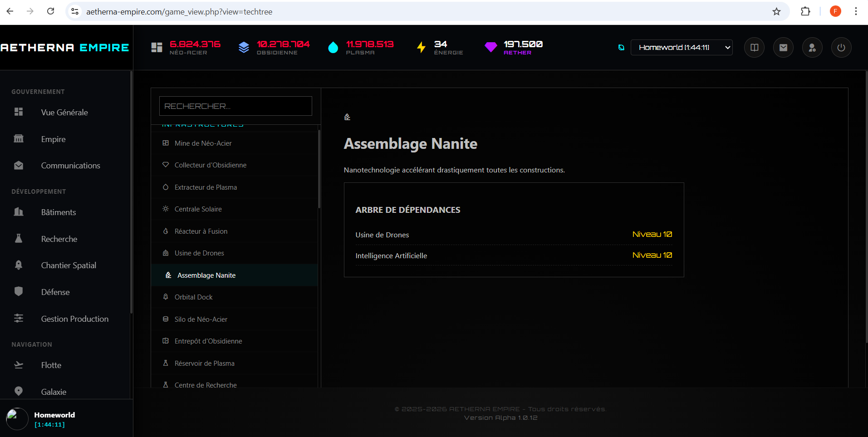Bookmark page with the star icon
868x437 pixels.
click(x=776, y=11)
